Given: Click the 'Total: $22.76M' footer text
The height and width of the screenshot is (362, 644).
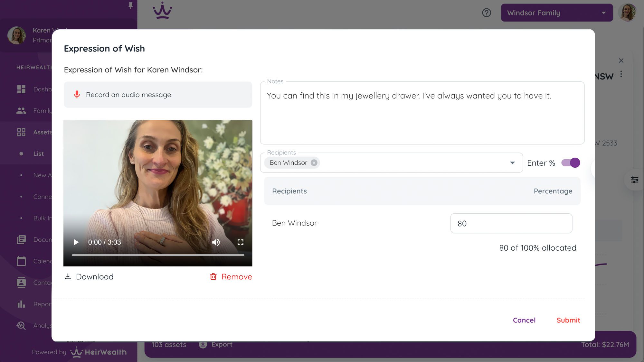Looking at the screenshot, I should pos(605,345).
